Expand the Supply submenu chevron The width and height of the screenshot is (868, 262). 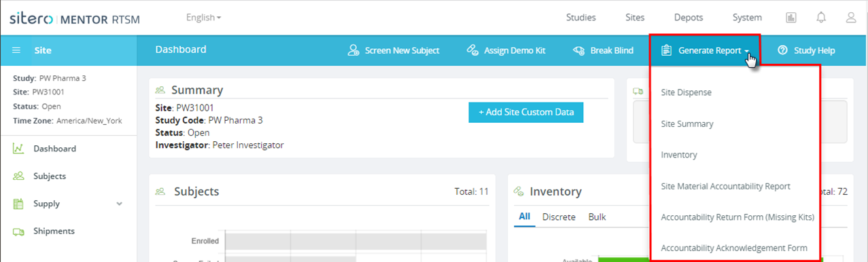pos(120,204)
